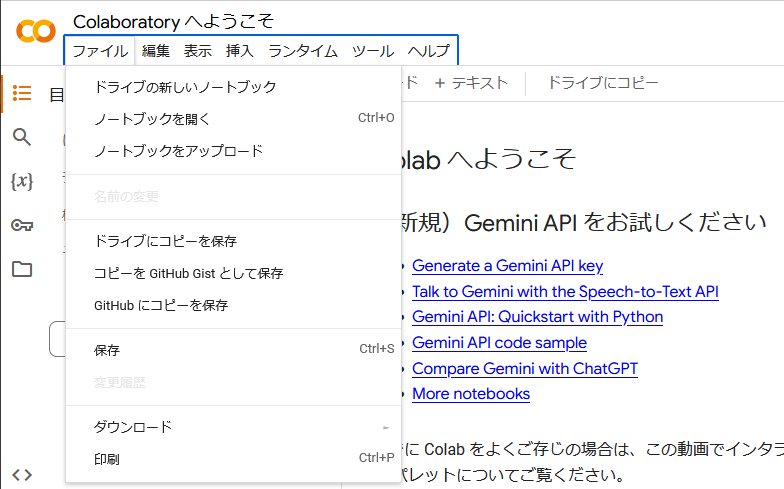Image resolution: width=784 pixels, height=489 pixels.
Task: Choose 印刷 menu entry
Action: (x=234, y=458)
